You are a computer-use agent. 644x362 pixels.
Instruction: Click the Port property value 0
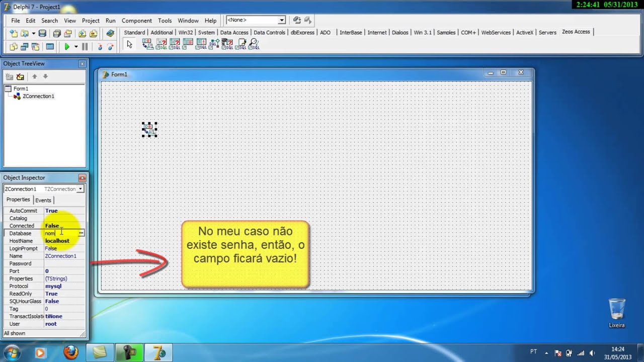pos(47,271)
